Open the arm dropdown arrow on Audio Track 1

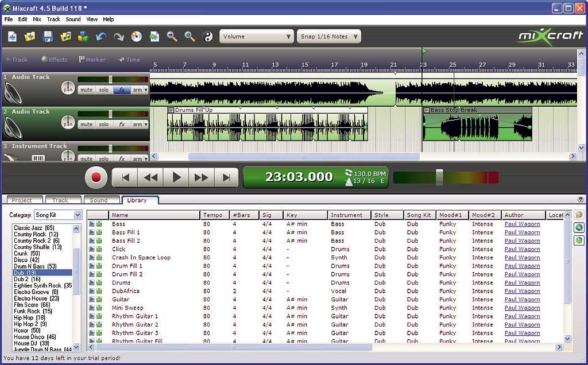tap(146, 90)
